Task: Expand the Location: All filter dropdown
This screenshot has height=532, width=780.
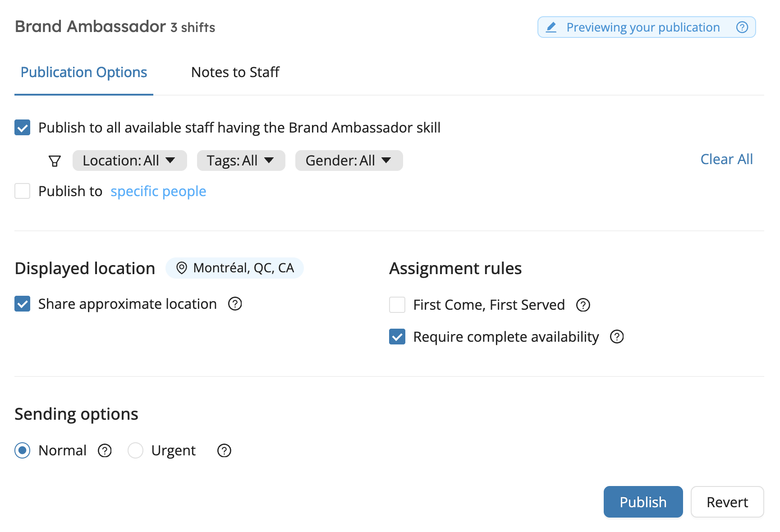Action: pyautogui.click(x=130, y=161)
